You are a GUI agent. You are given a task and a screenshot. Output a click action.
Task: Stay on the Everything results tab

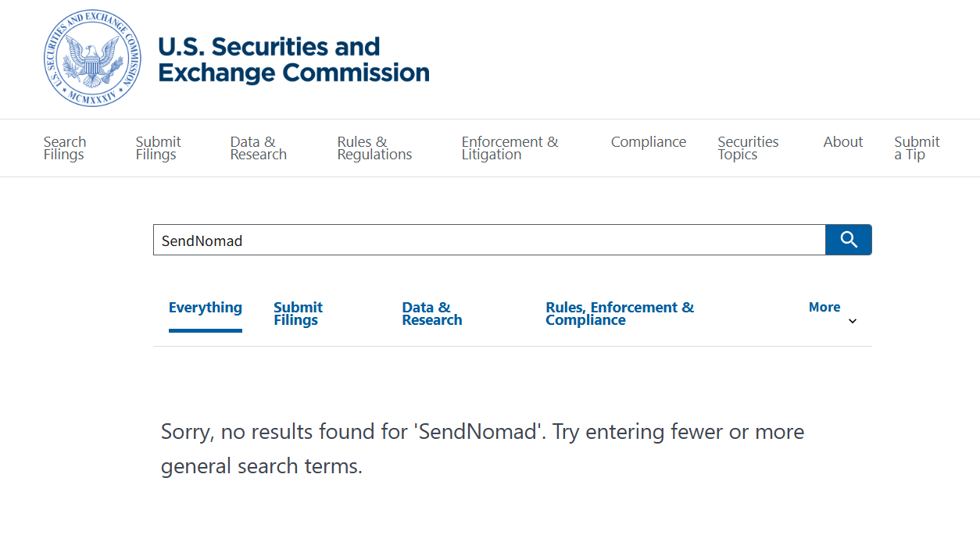coord(206,308)
